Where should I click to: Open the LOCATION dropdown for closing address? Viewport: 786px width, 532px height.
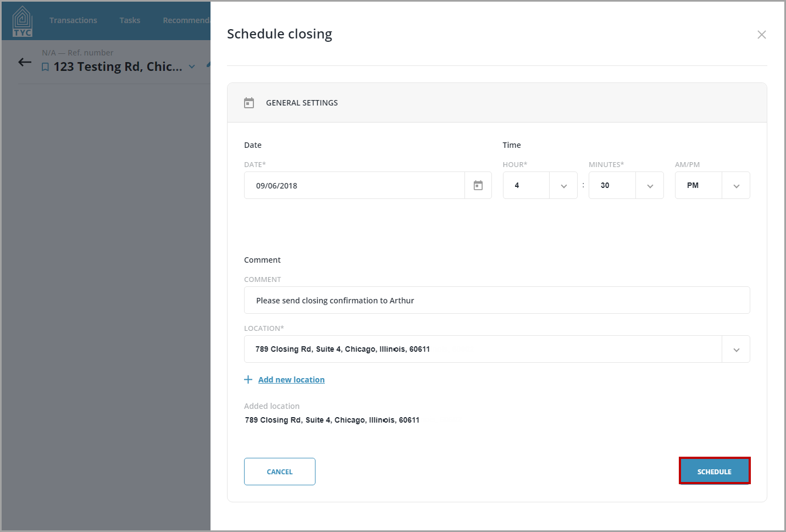(735, 349)
